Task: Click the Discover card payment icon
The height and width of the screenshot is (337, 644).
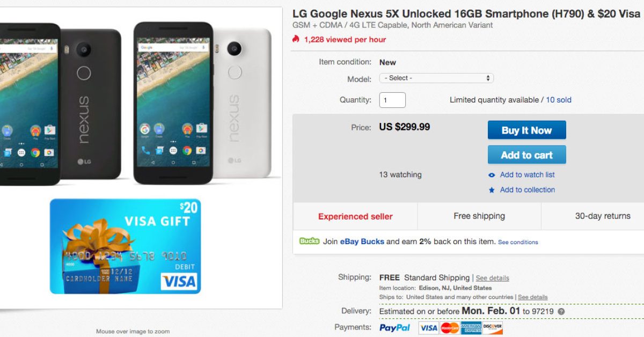Action: (x=492, y=327)
